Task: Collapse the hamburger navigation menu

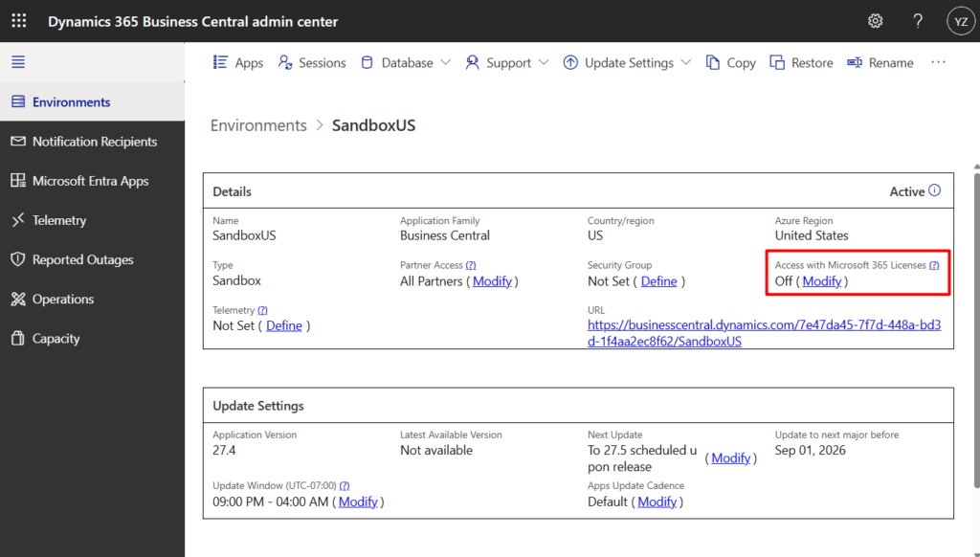Action: pos(18,62)
